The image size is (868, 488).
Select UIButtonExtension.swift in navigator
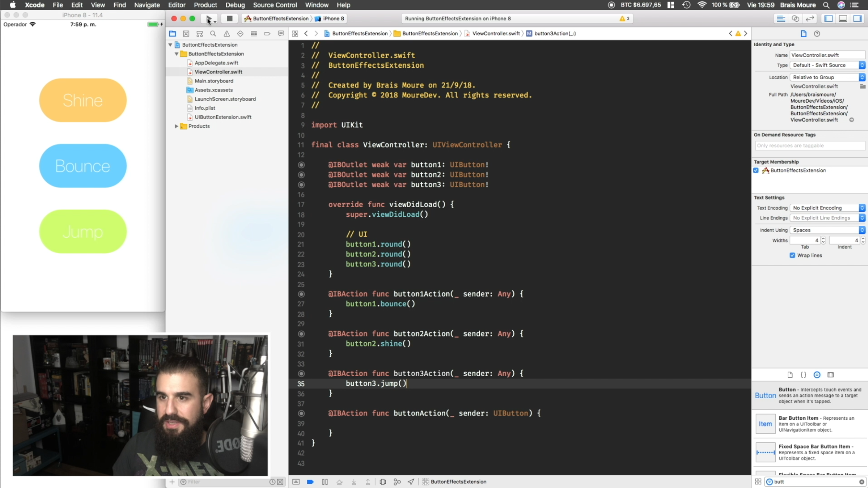tap(223, 117)
